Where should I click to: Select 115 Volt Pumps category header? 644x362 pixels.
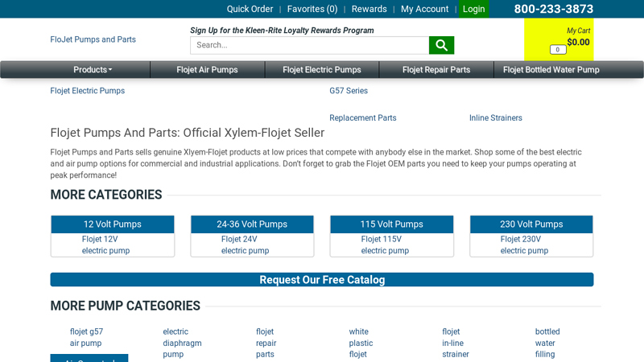tap(392, 224)
